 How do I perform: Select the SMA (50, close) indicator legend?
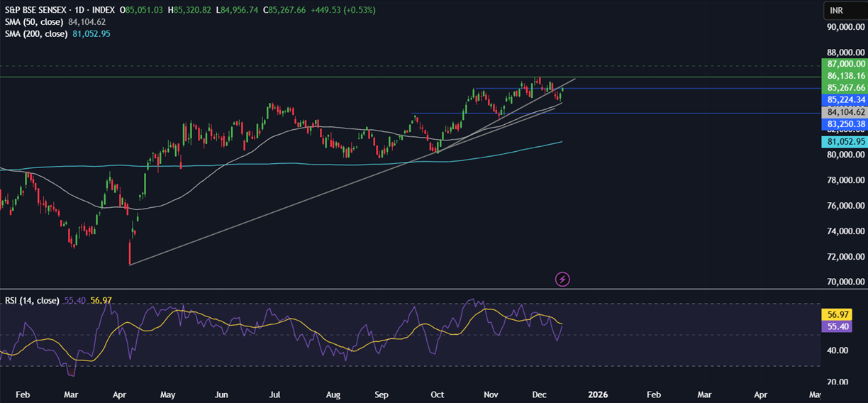[35, 22]
